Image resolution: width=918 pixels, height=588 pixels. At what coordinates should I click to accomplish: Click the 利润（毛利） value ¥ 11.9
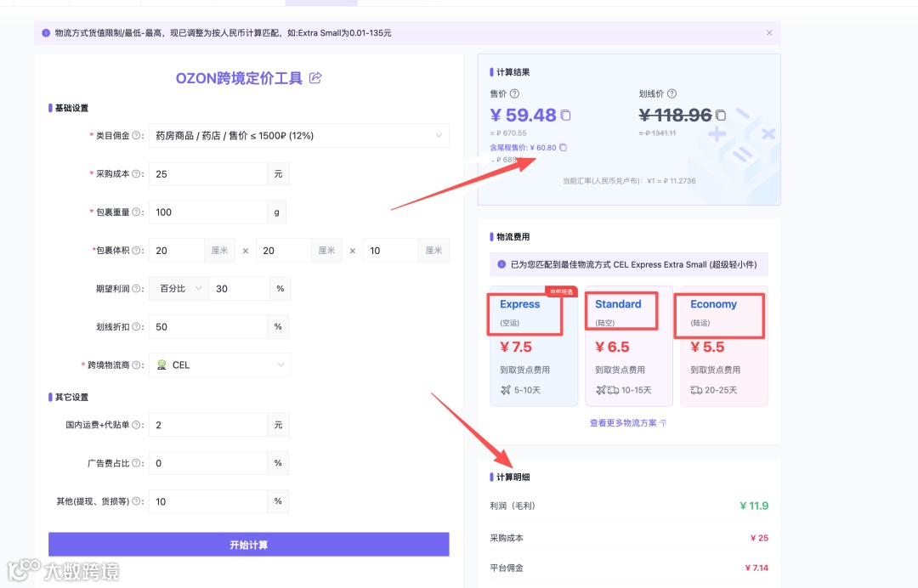coord(754,506)
